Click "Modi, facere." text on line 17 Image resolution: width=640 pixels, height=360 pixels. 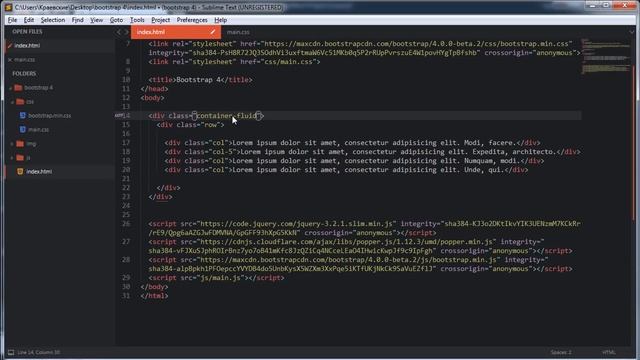490,143
